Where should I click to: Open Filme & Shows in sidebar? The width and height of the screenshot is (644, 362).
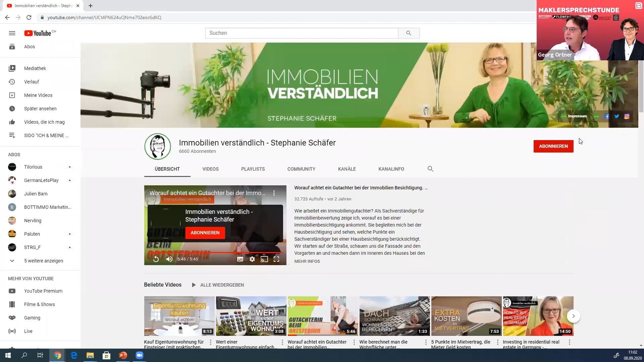coord(40,304)
